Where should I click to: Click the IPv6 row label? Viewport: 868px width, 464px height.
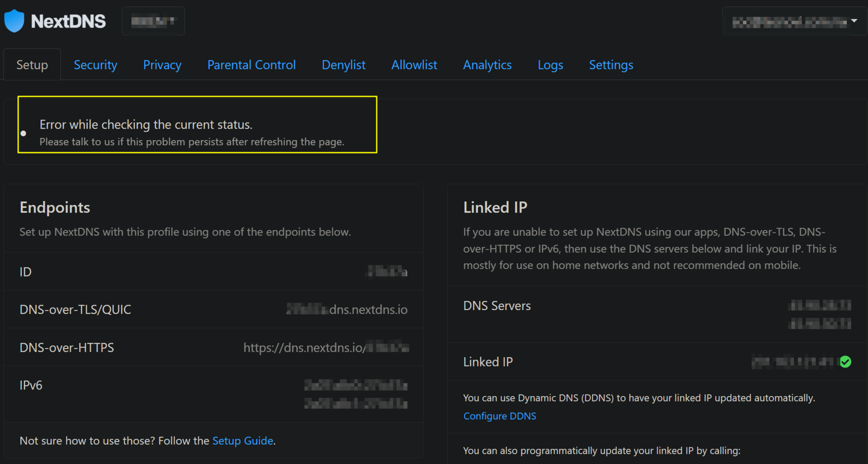31,385
